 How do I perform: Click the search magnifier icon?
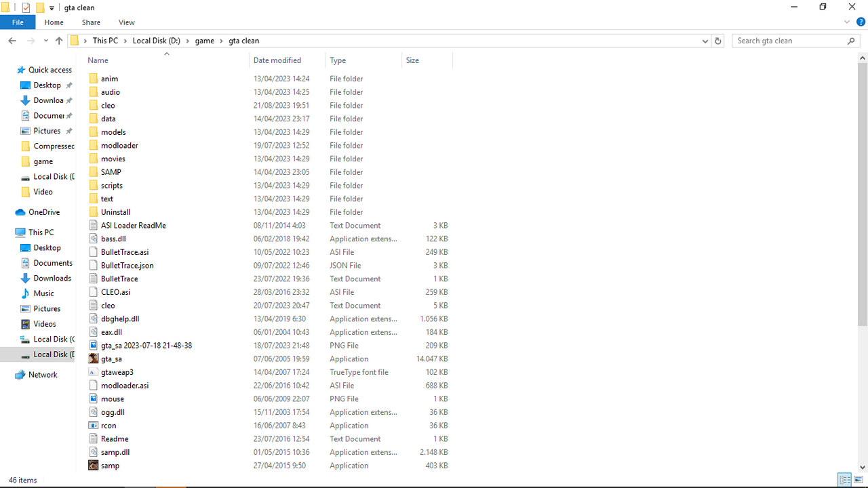[x=852, y=41]
